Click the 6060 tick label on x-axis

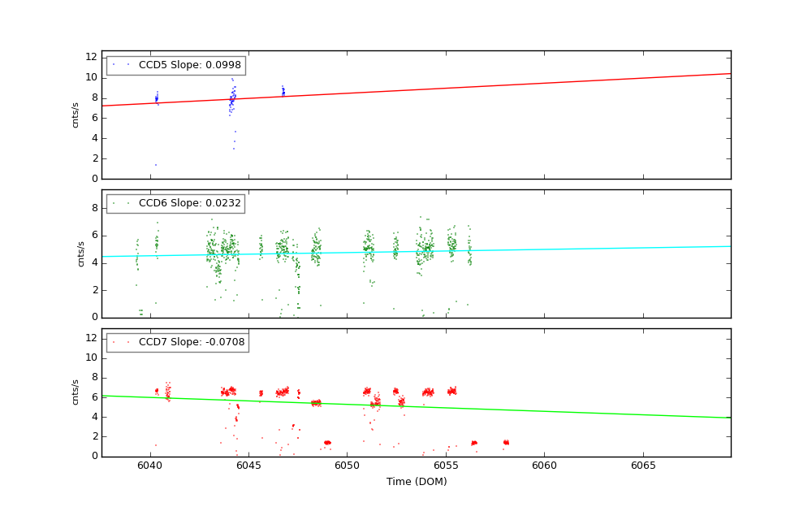[x=544, y=466]
